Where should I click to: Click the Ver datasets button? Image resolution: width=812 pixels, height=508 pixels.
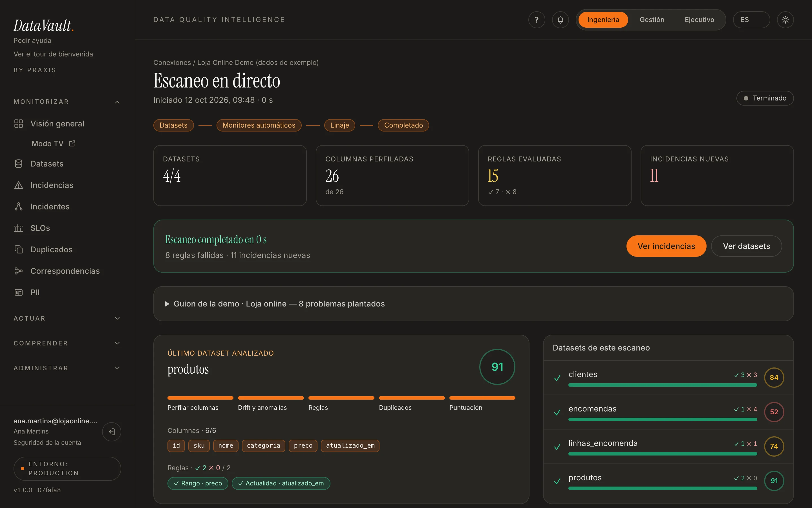click(746, 246)
